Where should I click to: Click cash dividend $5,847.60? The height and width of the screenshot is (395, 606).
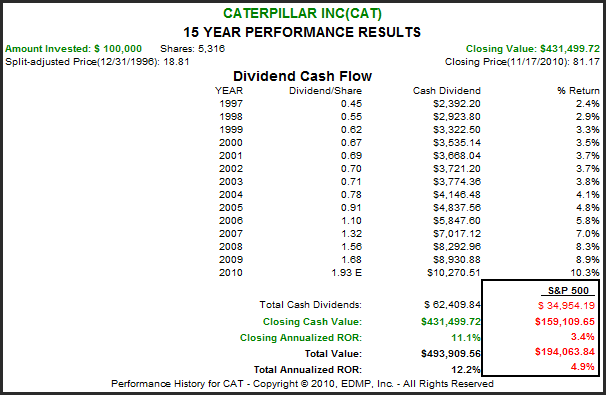coord(457,221)
